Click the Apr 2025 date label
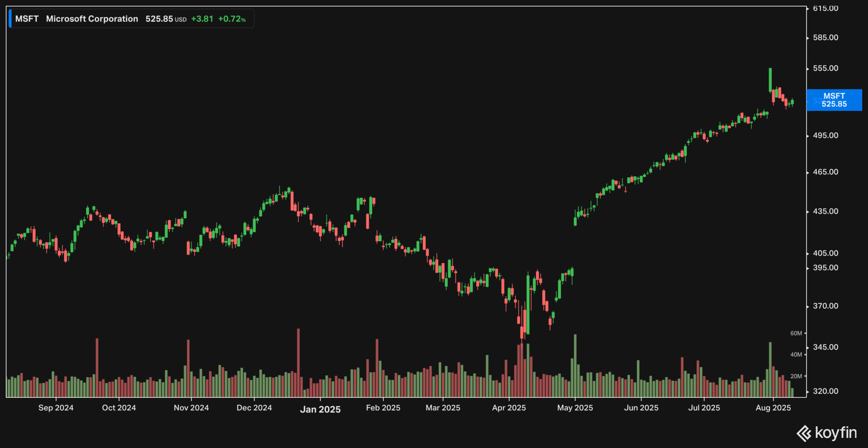 509,408
